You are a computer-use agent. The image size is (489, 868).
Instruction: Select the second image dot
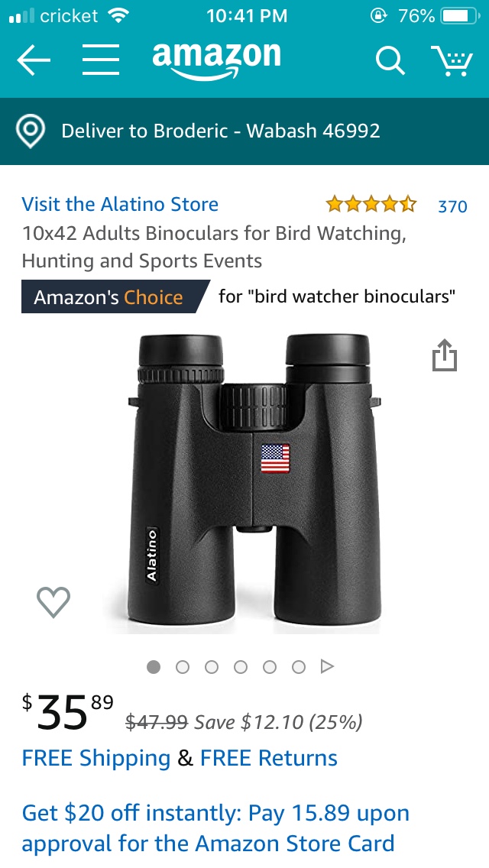tap(183, 667)
